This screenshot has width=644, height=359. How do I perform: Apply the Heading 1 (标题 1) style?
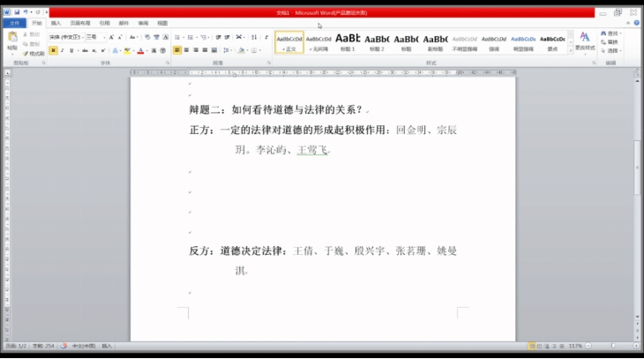tap(348, 41)
